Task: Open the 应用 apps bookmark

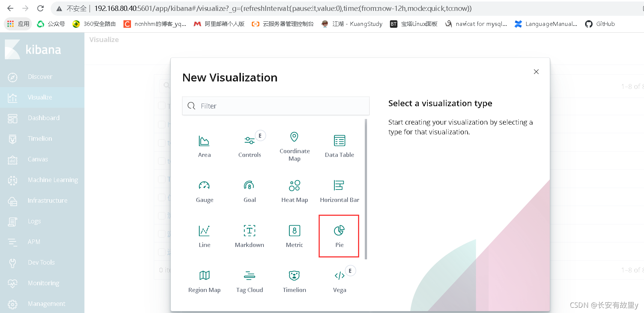Action: (x=18, y=24)
